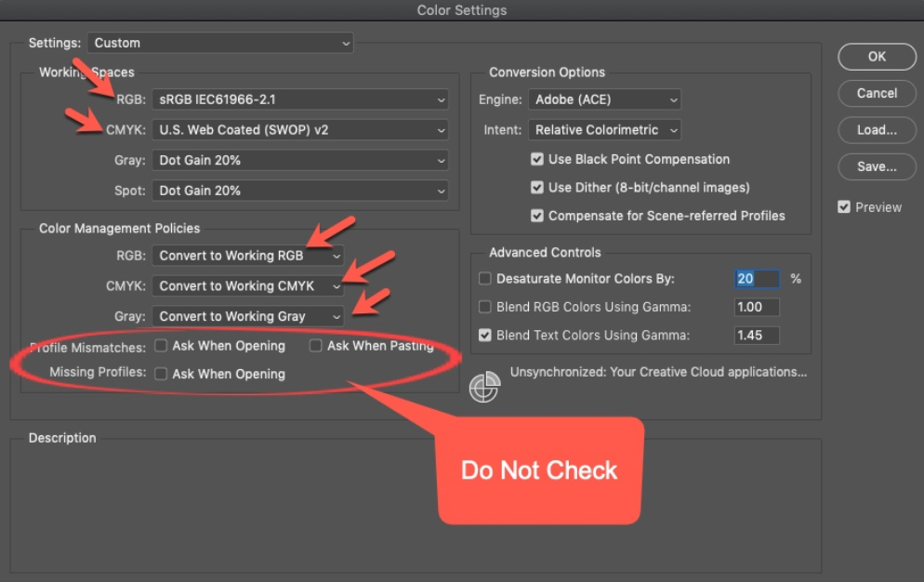Enable Ask When Opening for Missing Profiles

161,374
